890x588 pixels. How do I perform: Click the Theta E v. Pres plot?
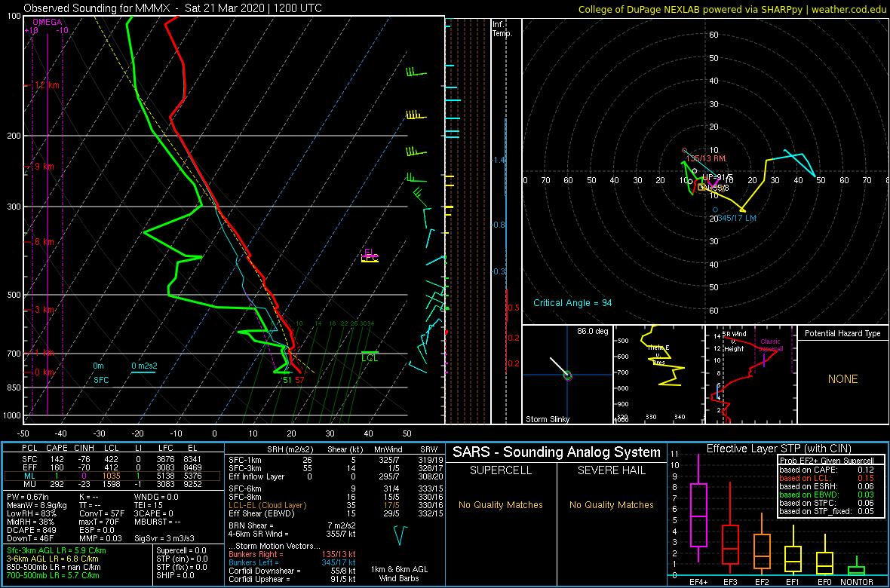(658, 374)
